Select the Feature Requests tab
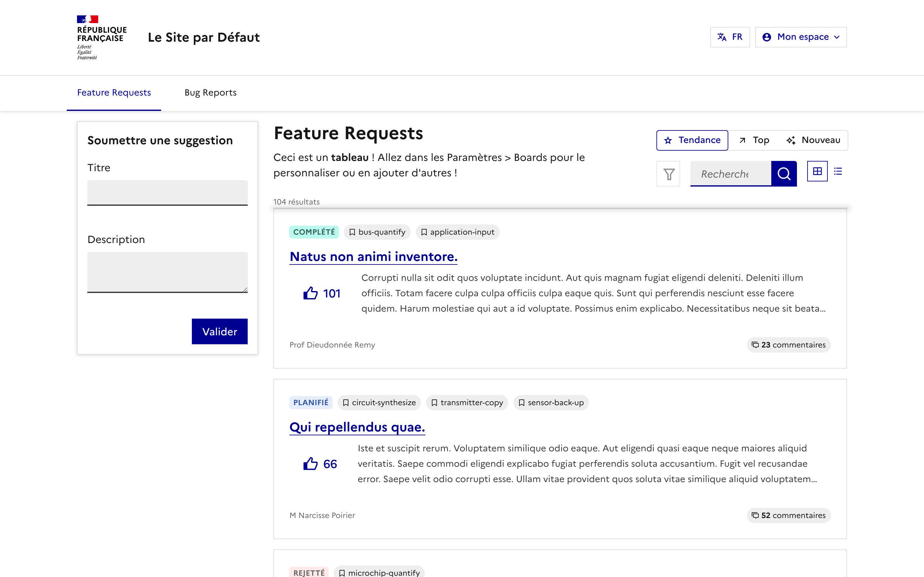The height and width of the screenshot is (577, 924). click(114, 93)
